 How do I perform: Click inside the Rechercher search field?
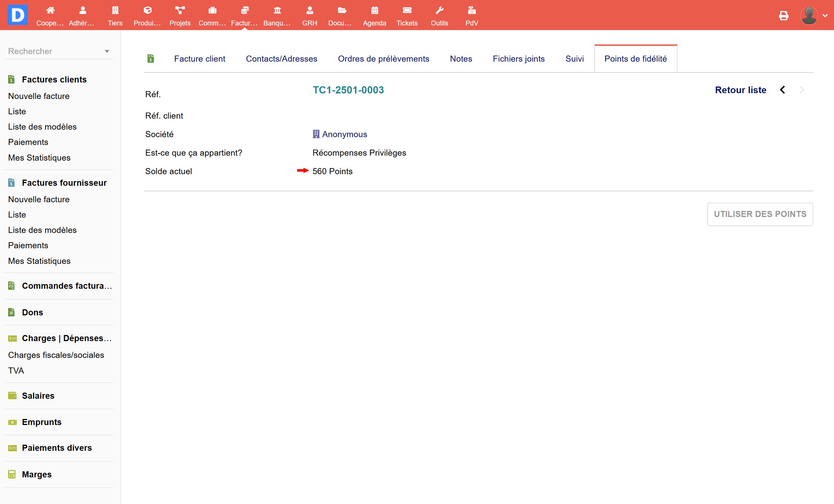pos(51,51)
